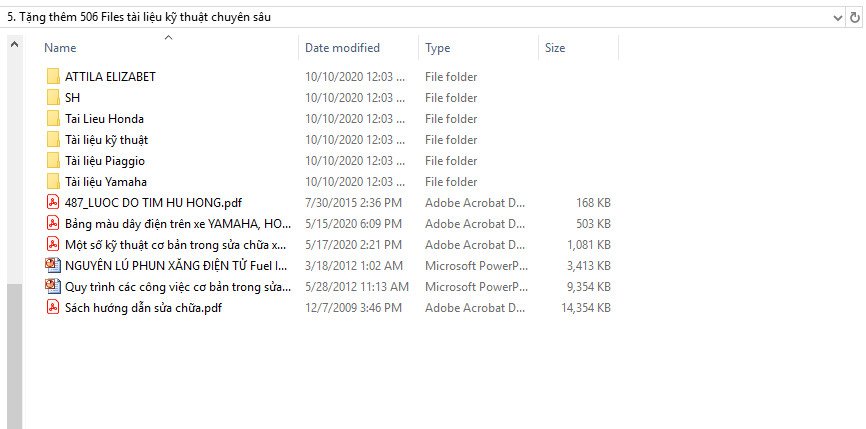Sort files by Name column
Viewport: 866px width, 429px height.
(x=60, y=48)
